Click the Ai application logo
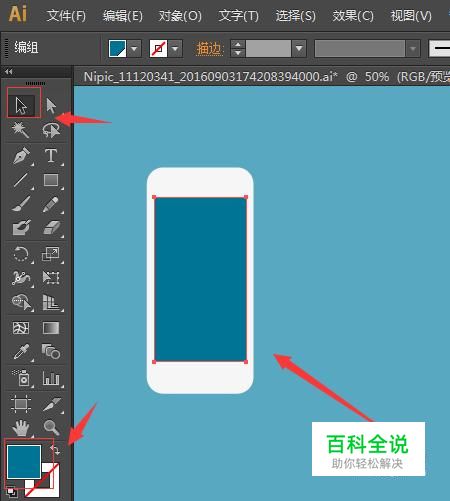Screen dimensions: 450x501 pos(18,14)
